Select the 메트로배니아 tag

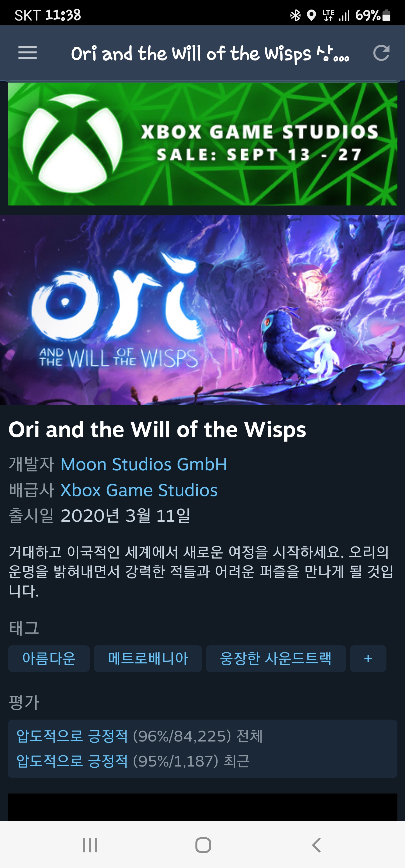pyautogui.click(x=148, y=658)
